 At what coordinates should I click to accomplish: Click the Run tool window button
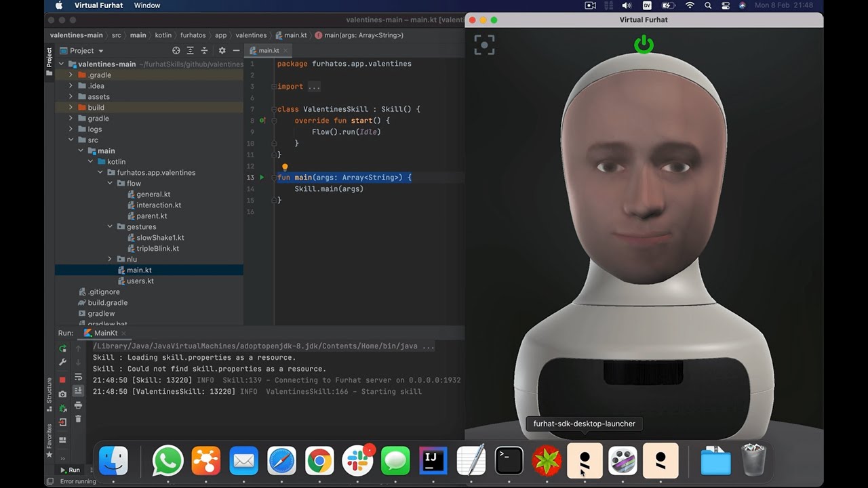point(70,470)
